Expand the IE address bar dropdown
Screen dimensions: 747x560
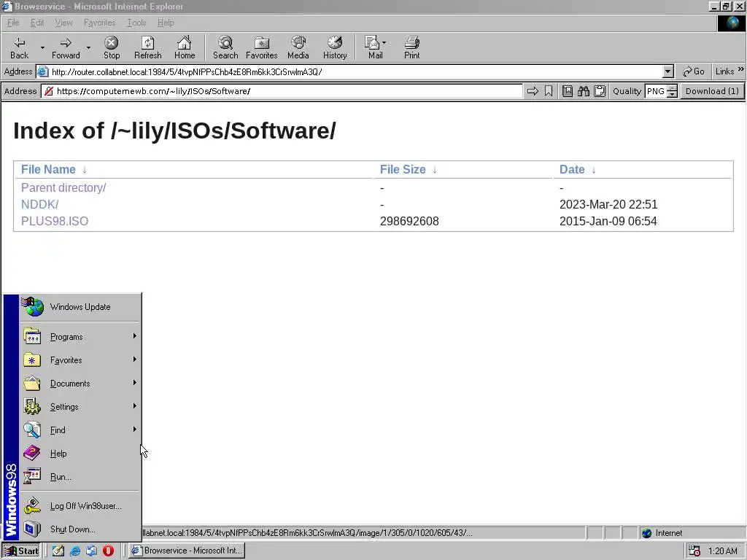tap(668, 72)
